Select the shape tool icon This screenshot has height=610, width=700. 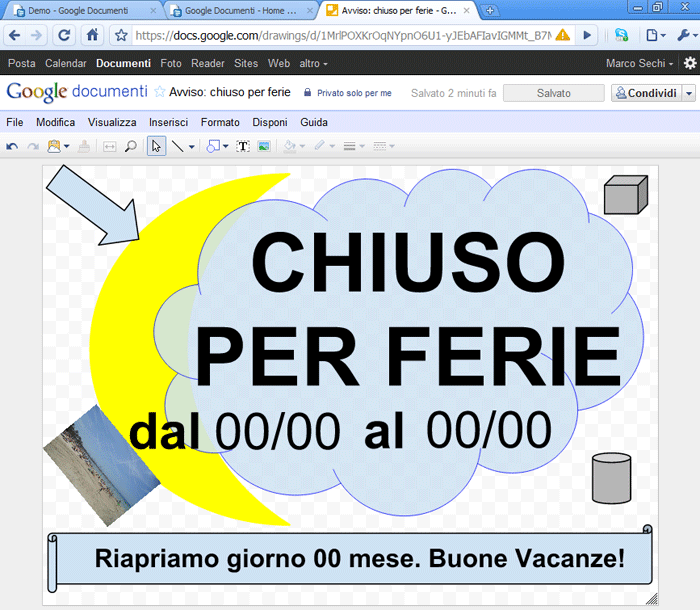pos(213,146)
